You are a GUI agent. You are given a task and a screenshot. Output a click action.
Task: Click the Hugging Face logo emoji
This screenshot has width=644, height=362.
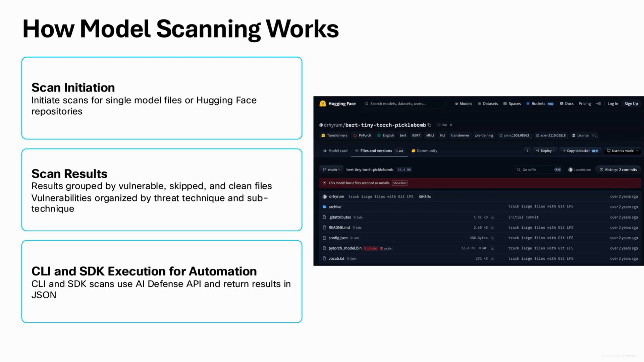[x=323, y=104]
